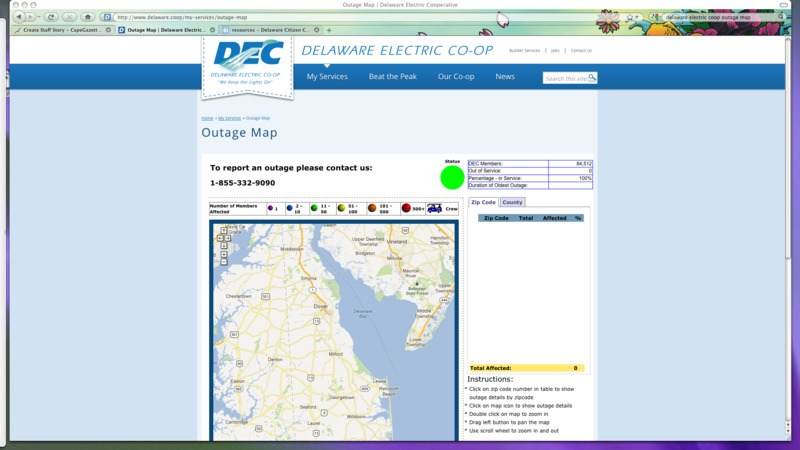Click the red 500+ legend dot

pyautogui.click(x=406, y=208)
